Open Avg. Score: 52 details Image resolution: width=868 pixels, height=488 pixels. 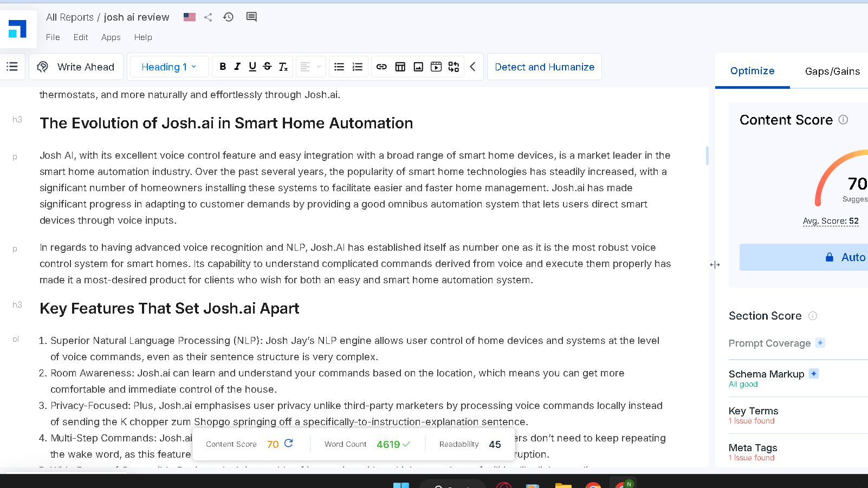tap(831, 221)
